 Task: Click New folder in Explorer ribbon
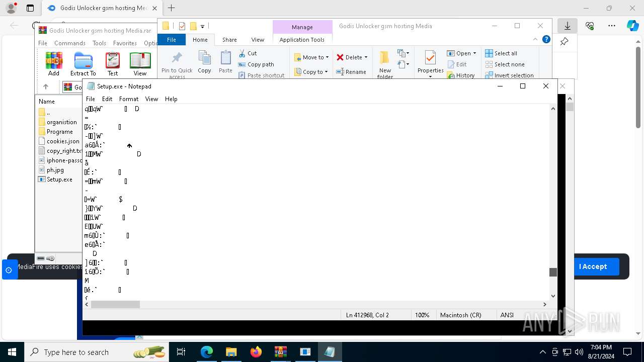point(385,65)
